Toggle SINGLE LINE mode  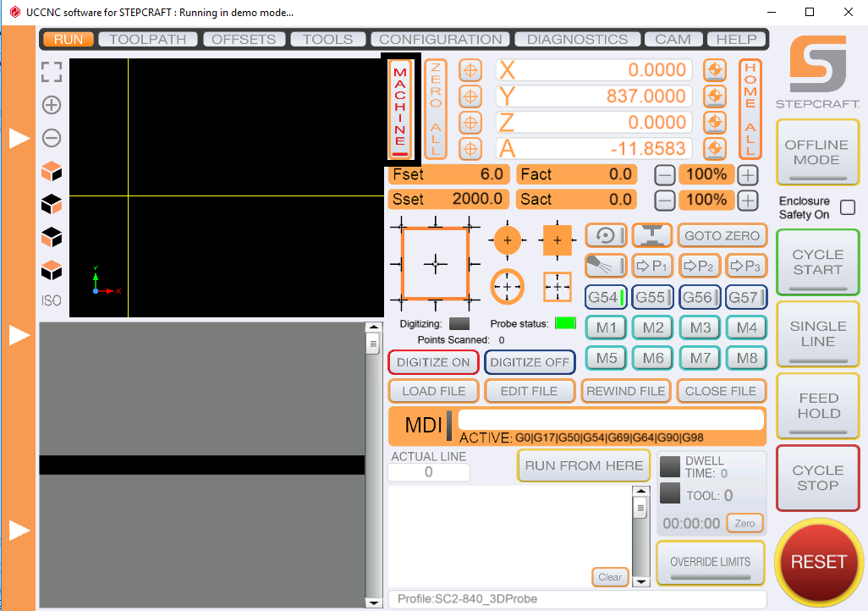coord(817,334)
